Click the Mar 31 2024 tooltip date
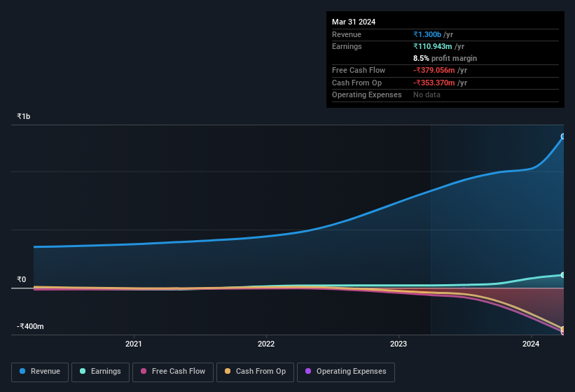 click(354, 22)
